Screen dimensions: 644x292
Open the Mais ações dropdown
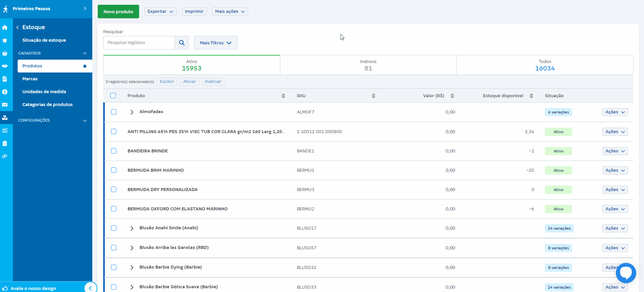(x=230, y=12)
